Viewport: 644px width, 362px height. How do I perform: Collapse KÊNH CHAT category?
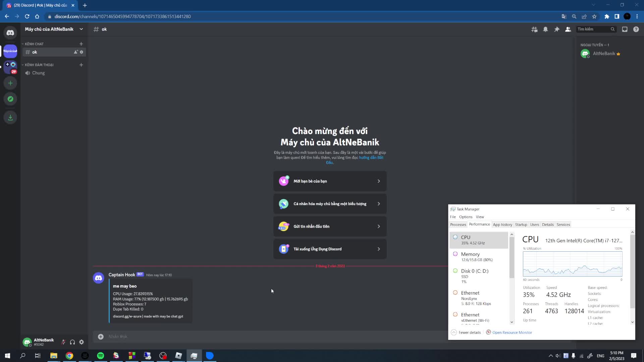[x=34, y=44]
